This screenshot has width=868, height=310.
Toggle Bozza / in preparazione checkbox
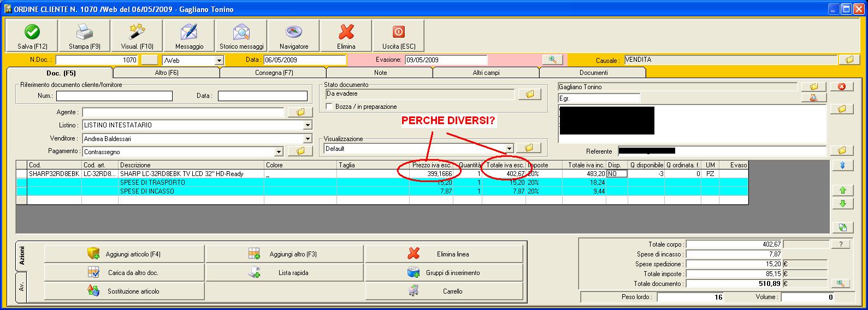[x=329, y=107]
